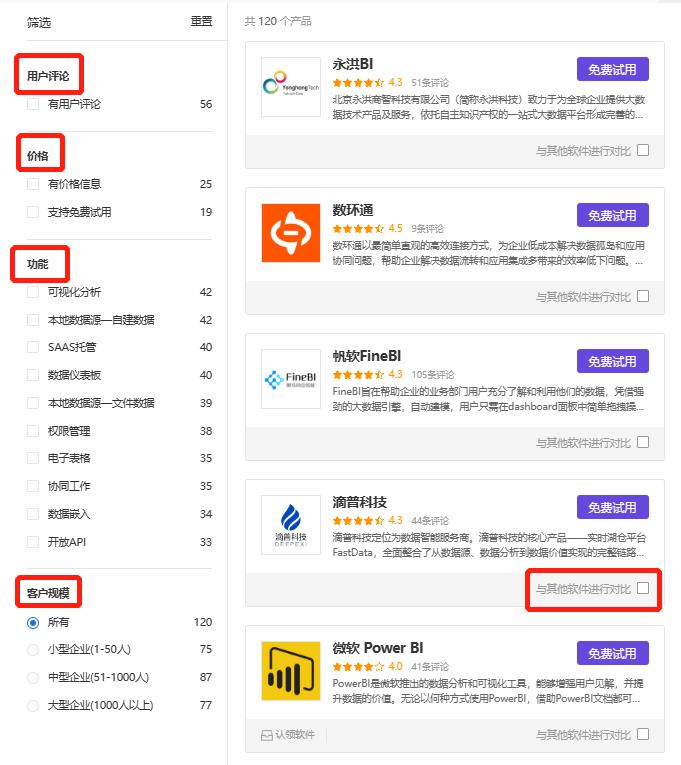681x765 pixels.
Task: Open 微软 Power BI title link
Action: (378, 648)
